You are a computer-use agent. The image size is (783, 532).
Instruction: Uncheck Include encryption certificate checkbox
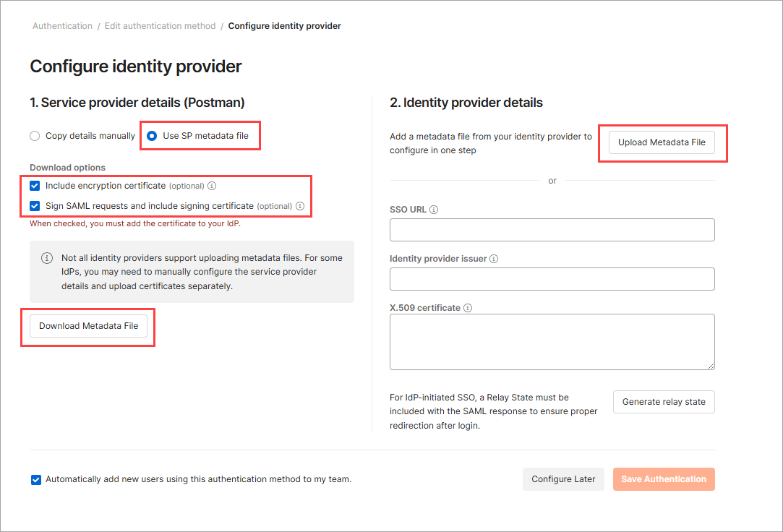(35, 186)
